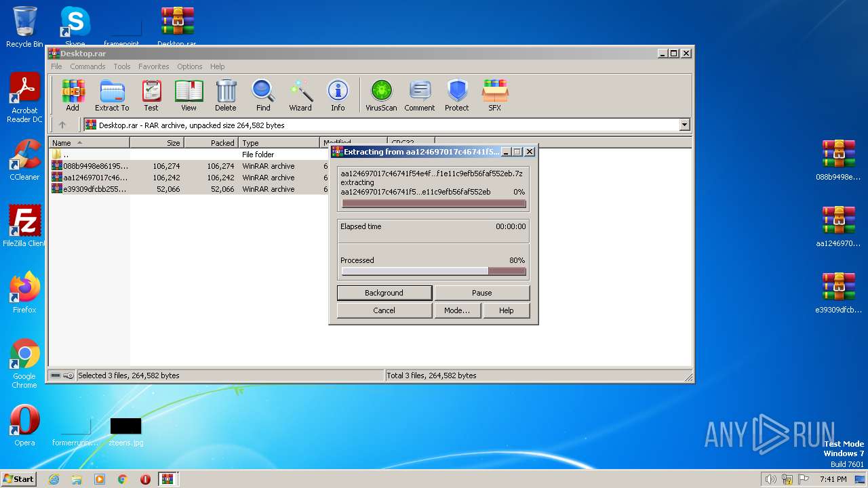The height and width of the screenshot is (488, 868).
Task: Show archive Info
Action: click(x=338, y=96)
